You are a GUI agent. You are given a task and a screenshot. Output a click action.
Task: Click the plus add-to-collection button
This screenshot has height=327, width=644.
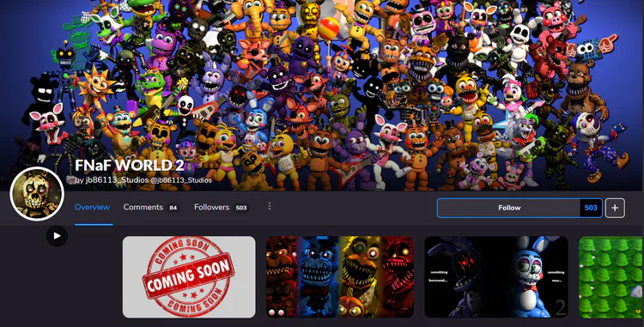tap(615, 208)
